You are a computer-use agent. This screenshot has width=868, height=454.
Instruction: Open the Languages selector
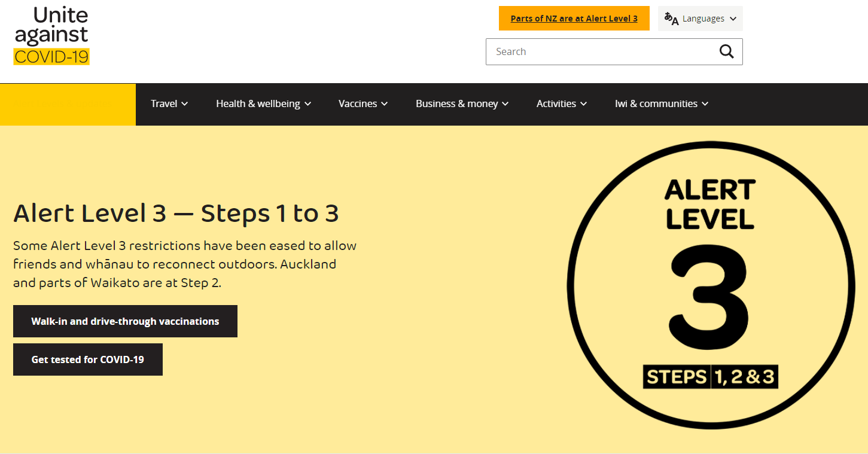pos(700,19)
